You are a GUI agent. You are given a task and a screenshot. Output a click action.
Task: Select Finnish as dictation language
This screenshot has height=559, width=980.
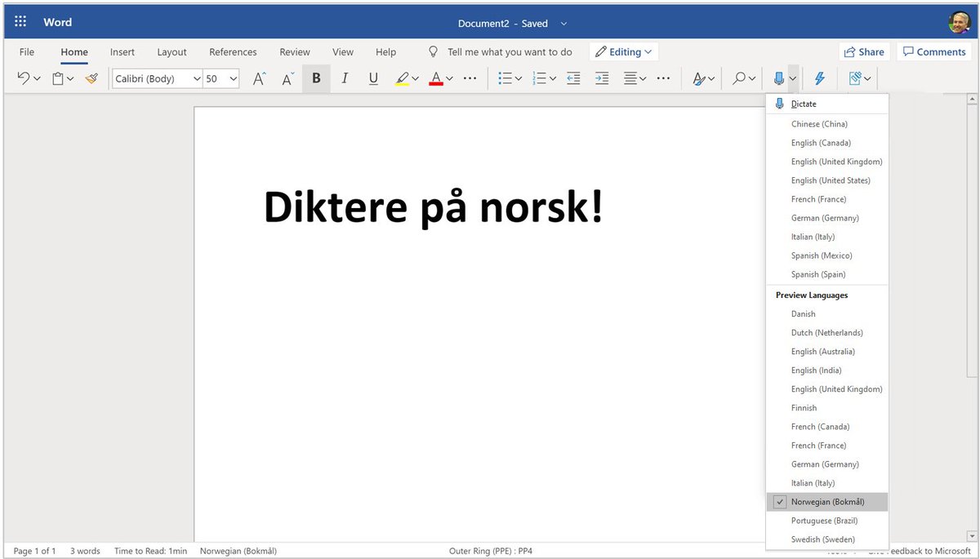pyautogui.click(x=804, y=407)
